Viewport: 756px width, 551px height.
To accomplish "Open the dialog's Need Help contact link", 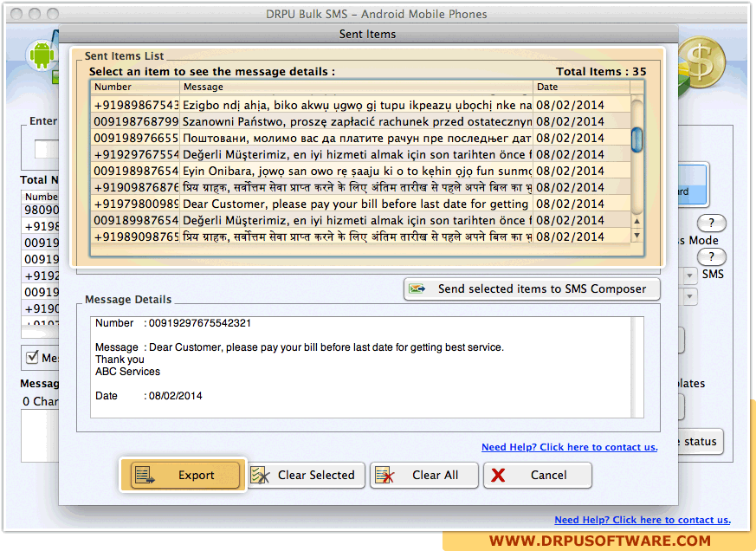I will tap(570, 447).
